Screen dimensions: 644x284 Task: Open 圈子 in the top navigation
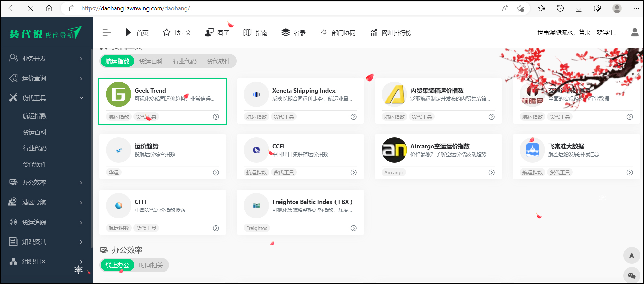coord(217,33)
